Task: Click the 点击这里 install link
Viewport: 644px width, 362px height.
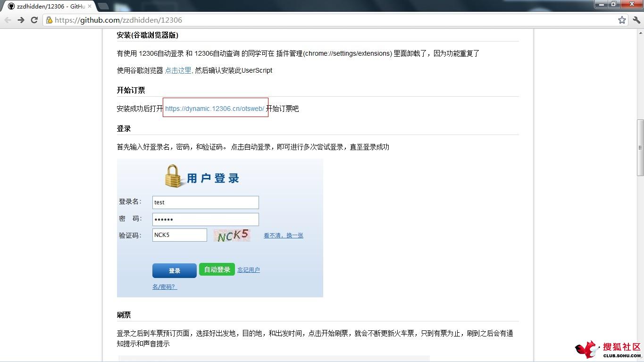Action: click(x=179, y=70)
